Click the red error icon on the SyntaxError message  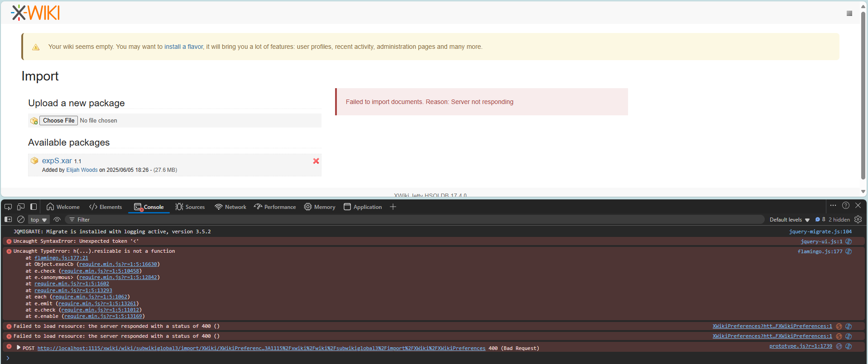[x=9, y=241]
